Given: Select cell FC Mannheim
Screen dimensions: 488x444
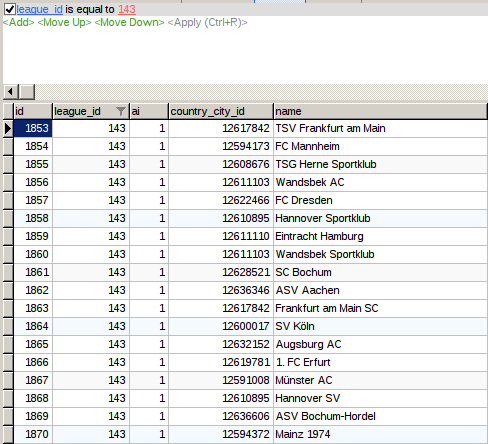Looking at the screenshot, I should coord(380,146).
